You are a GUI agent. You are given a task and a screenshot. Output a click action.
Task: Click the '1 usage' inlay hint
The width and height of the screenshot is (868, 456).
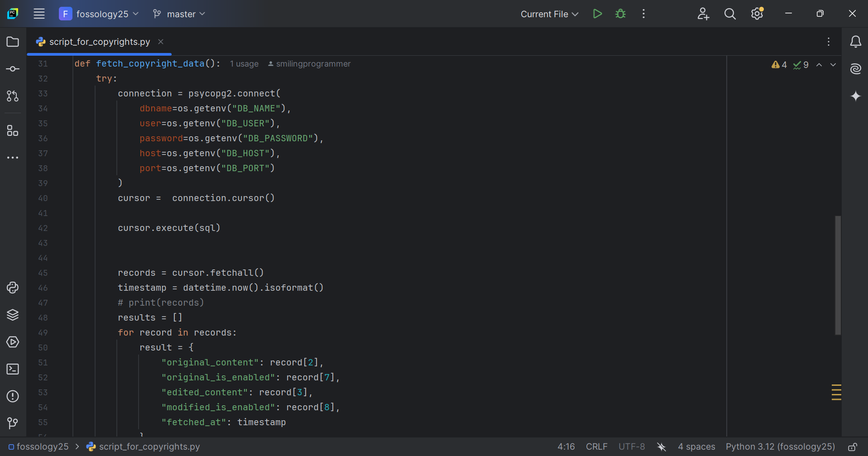pos(244,64)
